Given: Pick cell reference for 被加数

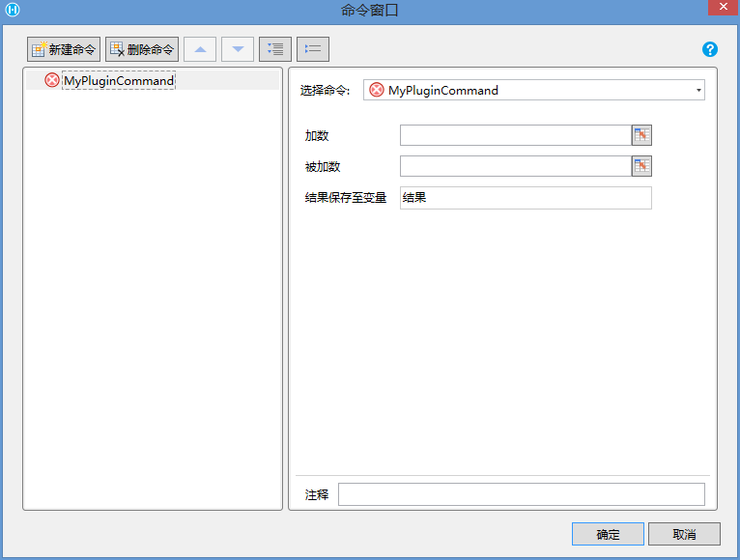Looking at the screenshot, I should click(641, 166).
